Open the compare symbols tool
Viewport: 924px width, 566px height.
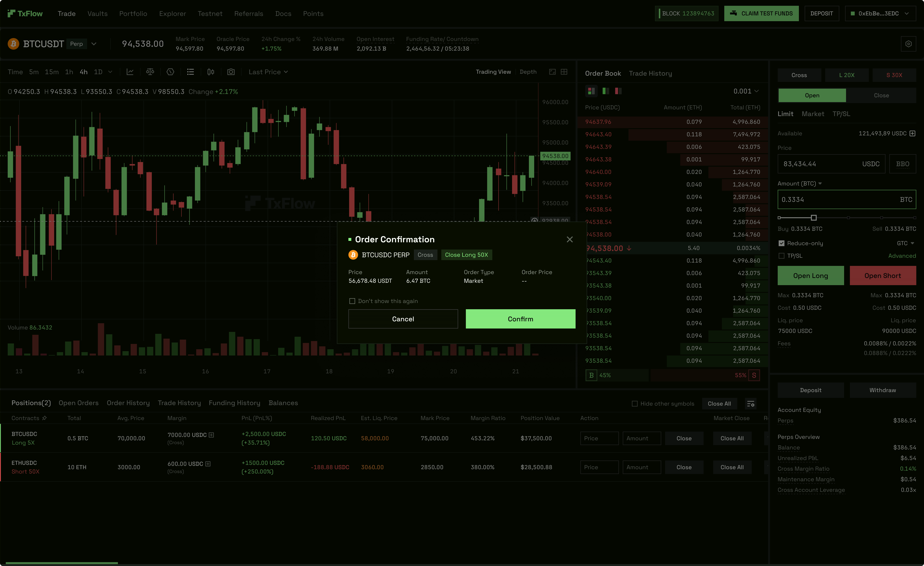[x=150, y=72]
